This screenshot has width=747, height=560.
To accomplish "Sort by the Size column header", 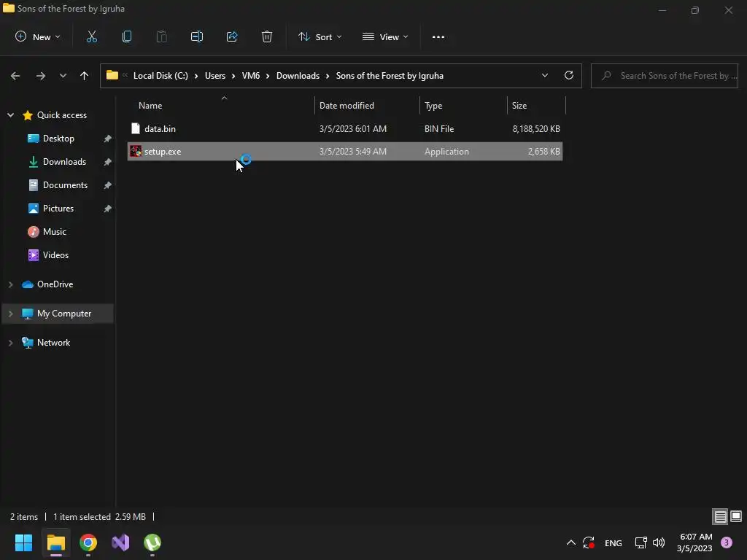I will coord(519,105).
